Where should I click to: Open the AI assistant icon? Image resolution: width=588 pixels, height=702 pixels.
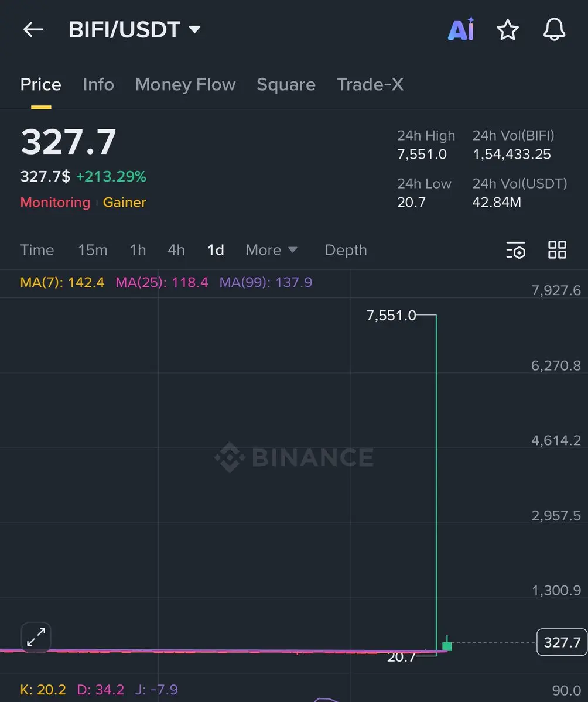pos(461,30)
